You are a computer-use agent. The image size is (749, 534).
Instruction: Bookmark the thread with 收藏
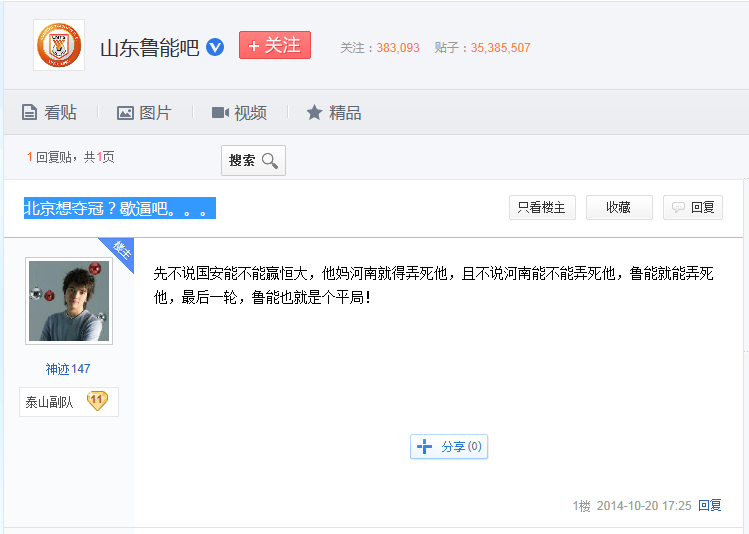click(619, 207)
